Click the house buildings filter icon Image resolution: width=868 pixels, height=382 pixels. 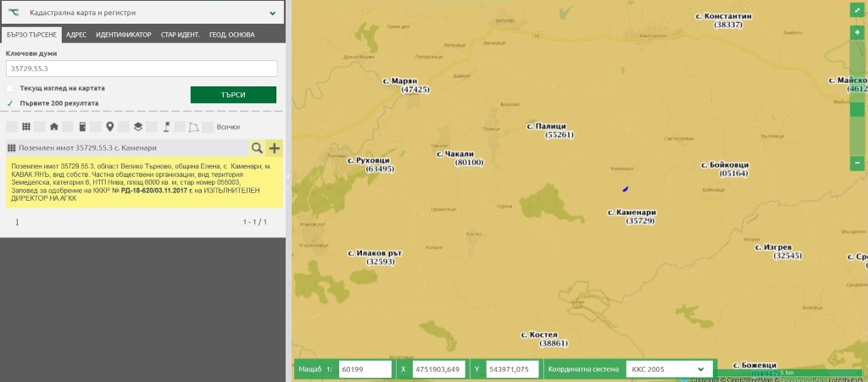point(54,127)
